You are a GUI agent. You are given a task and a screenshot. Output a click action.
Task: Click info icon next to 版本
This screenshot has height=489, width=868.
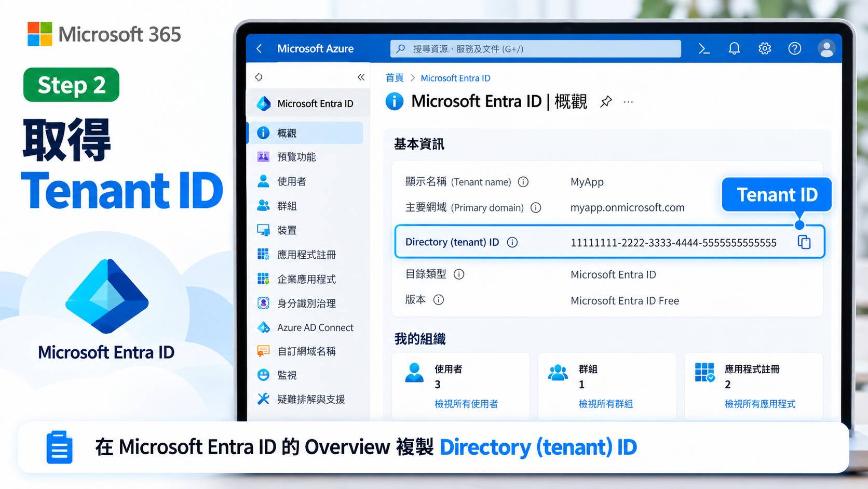[439, 300]
